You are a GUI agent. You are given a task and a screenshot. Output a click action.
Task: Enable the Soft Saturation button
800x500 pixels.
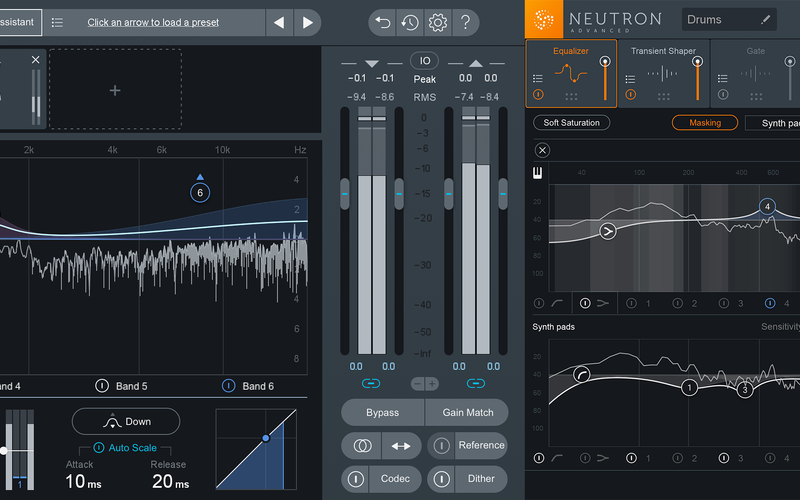pyautogui.click(x=571, y=122)
